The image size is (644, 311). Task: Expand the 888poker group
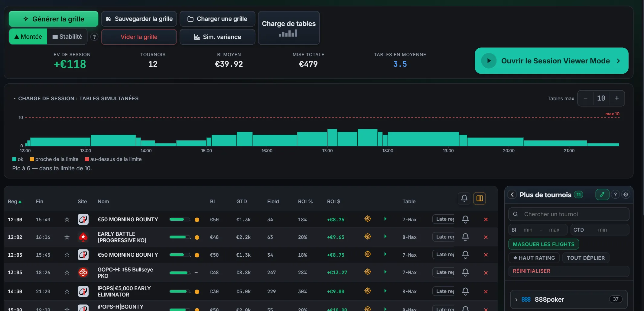[569, 299]
